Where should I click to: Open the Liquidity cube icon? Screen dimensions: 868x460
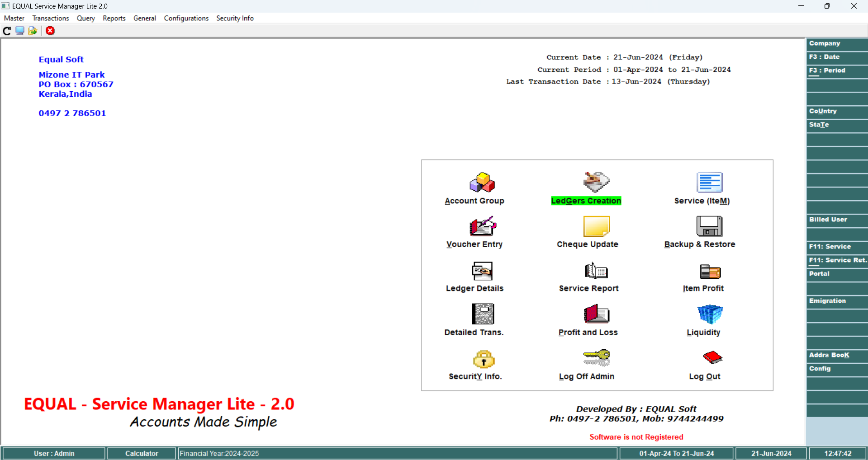709,314
